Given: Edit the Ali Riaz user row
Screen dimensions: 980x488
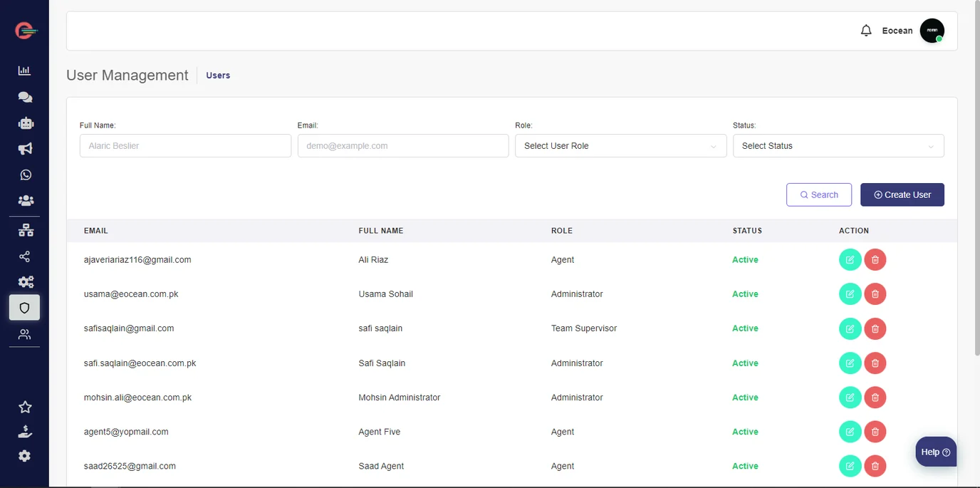Looking at the screenshot, I should (850, 260).
